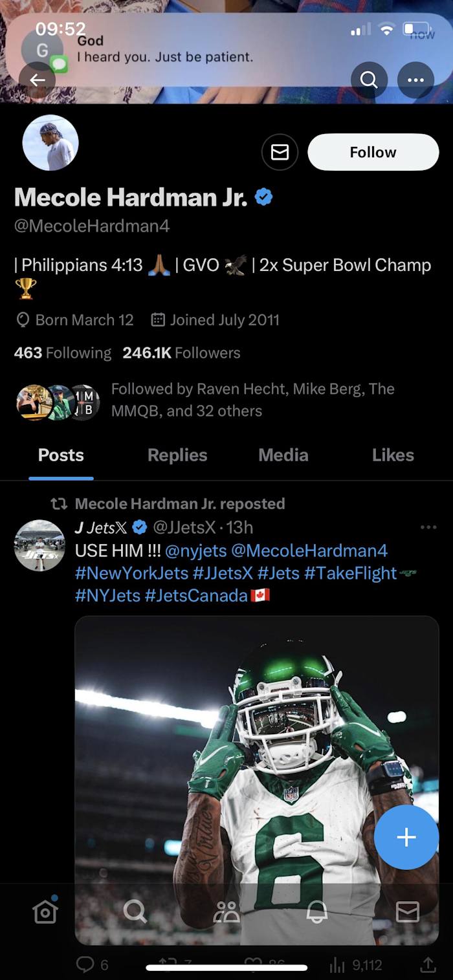Image resolution: width=453 pixels, height=980 pixels.
Task: Open the Notifications bell icon
Action: point(316,912)
